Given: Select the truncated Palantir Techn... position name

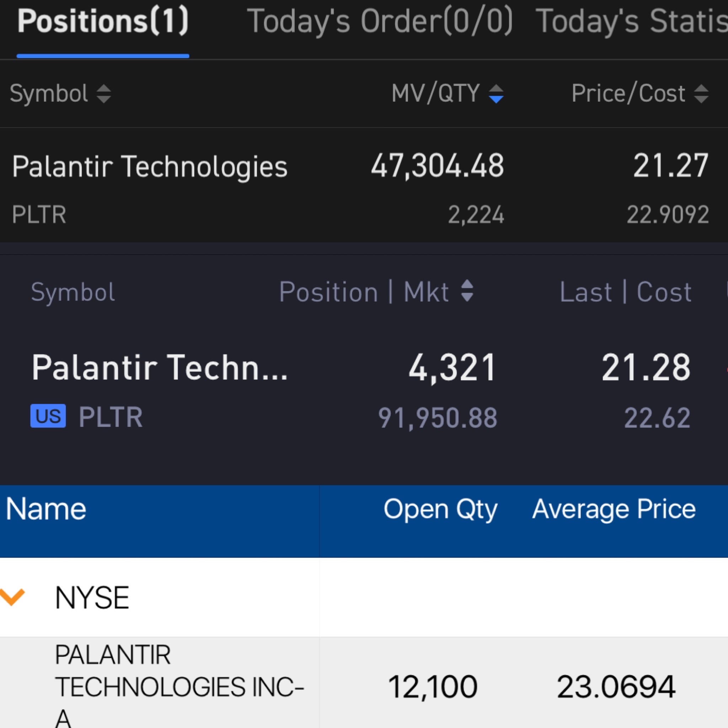Looking at the screenshot, I should 159,368.
